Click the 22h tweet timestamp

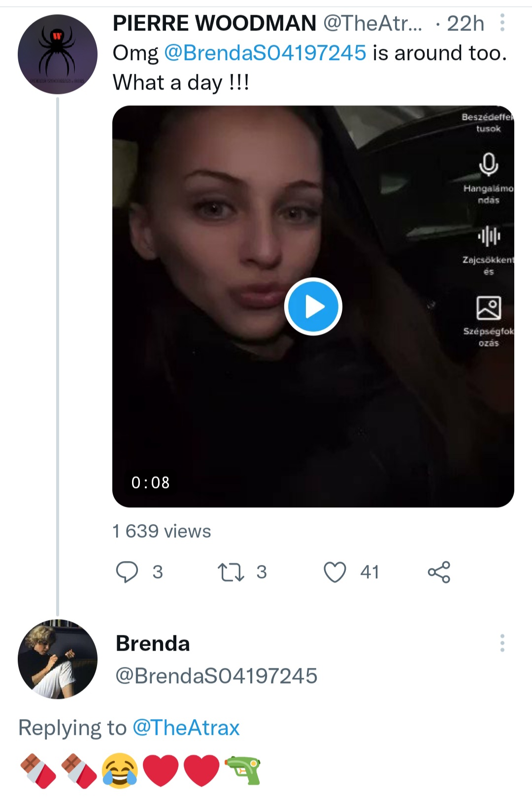(465, 23)
